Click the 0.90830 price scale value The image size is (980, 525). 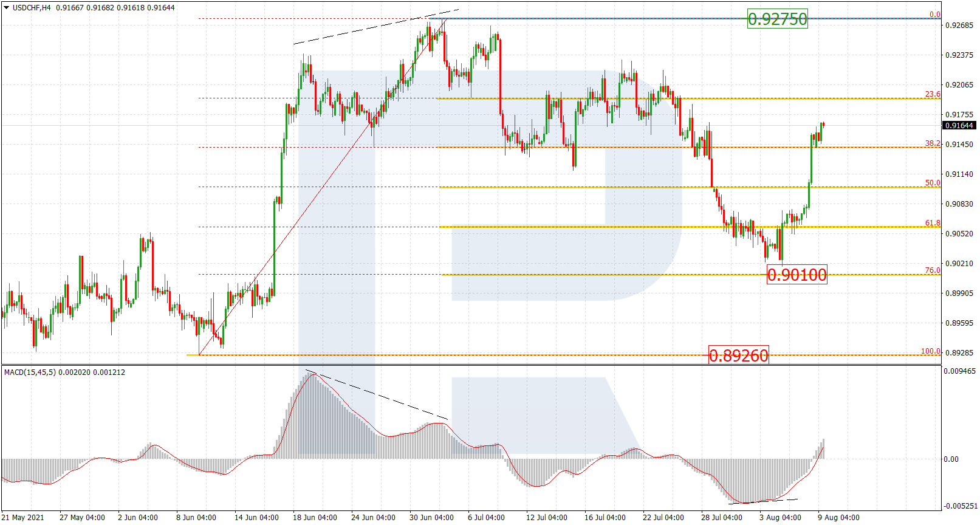[x=959, y=204]
